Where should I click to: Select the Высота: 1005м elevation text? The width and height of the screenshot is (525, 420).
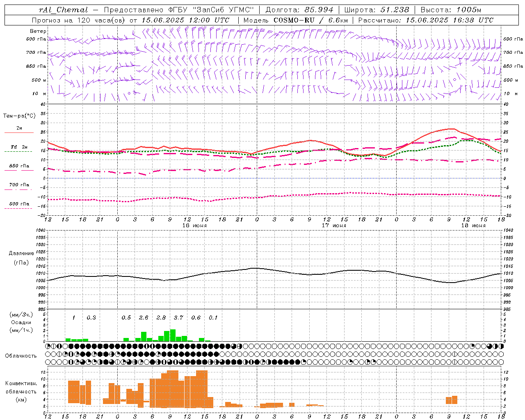coord(451,10)
